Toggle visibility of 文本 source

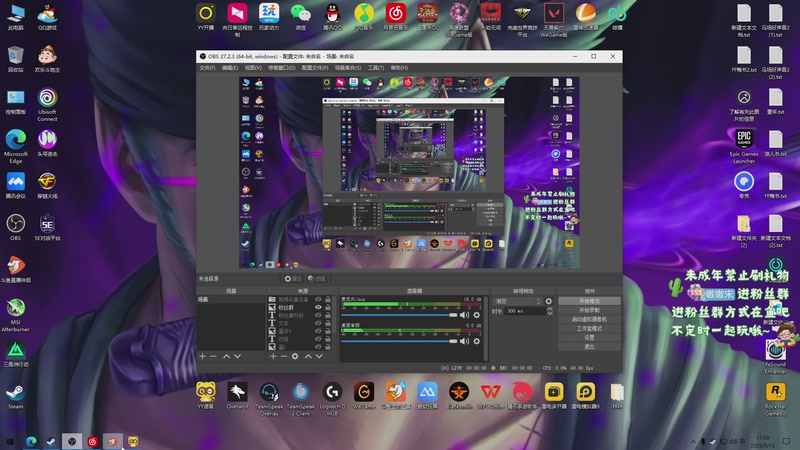coord(318,323)
